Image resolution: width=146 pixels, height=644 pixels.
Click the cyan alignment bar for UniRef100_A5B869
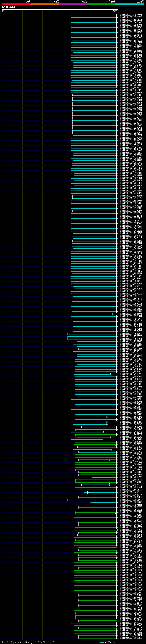pyautogui.click(x=92, y=334)
